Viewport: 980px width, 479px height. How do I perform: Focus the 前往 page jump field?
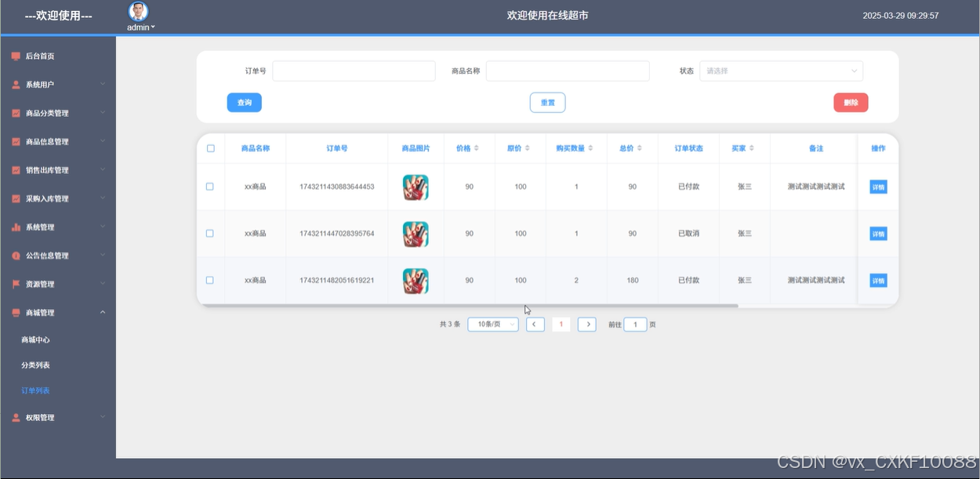click(x=635, y=325)
